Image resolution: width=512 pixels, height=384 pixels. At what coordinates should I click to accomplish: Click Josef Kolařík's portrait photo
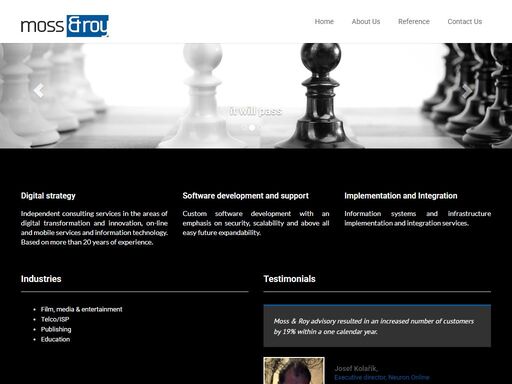pos(294,371)
